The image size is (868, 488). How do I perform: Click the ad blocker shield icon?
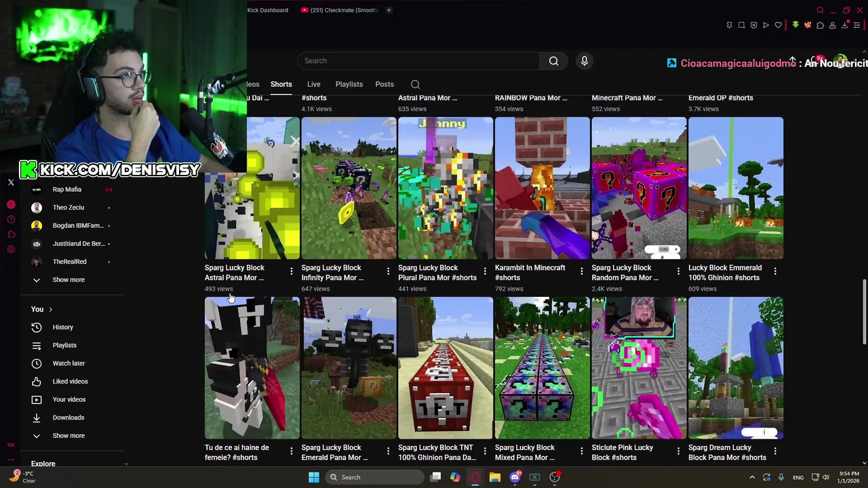(x=753, y=25)
